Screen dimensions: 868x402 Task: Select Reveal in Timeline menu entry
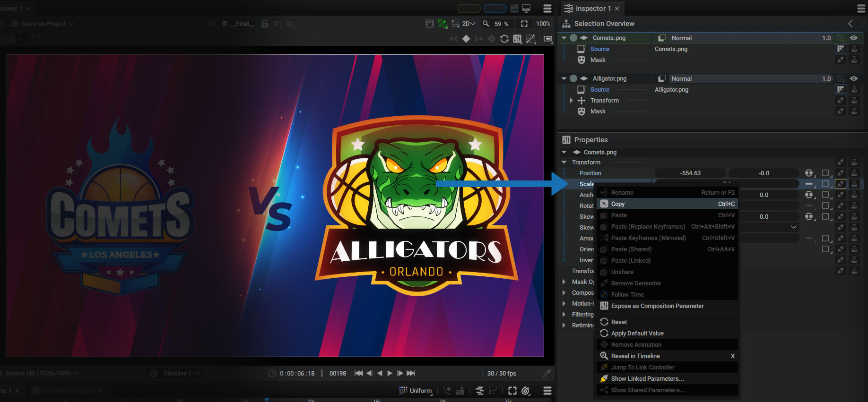(x=667, y=356)
